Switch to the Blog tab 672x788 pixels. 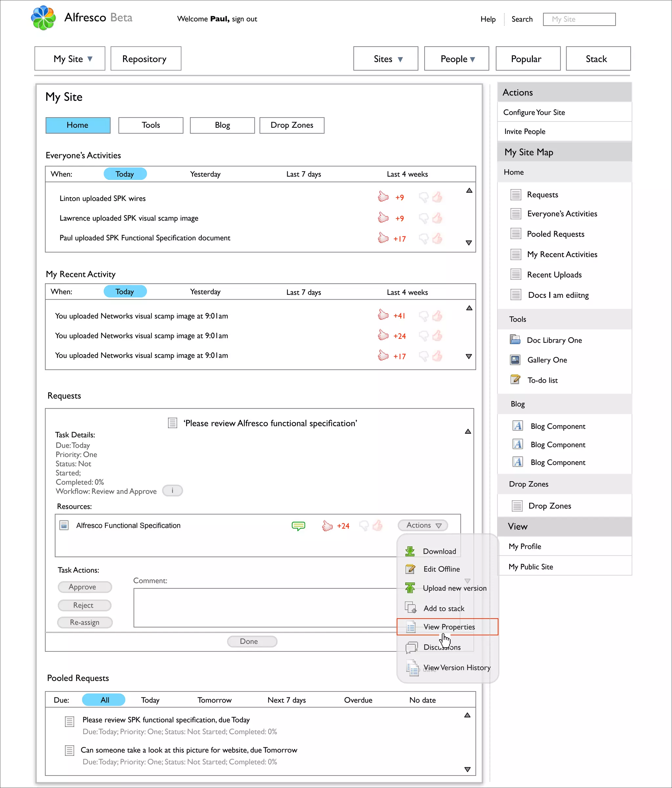[222, 125]
